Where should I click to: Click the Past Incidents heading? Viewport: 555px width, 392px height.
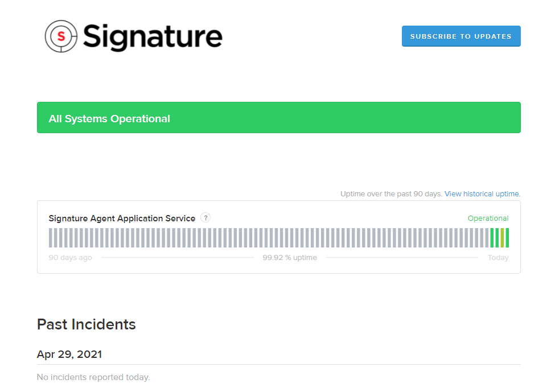[x=87, y=325]
